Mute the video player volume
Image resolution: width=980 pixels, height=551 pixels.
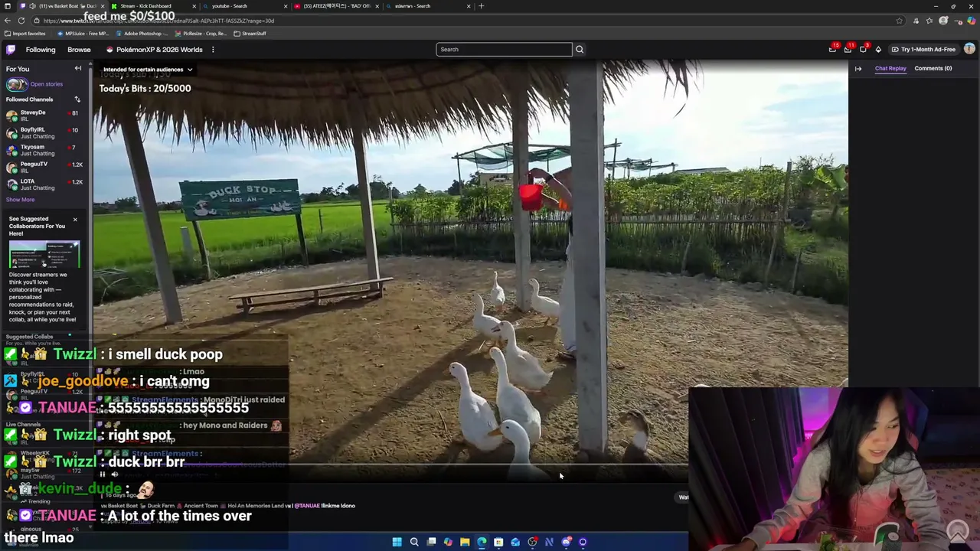[x=115, y=474]
